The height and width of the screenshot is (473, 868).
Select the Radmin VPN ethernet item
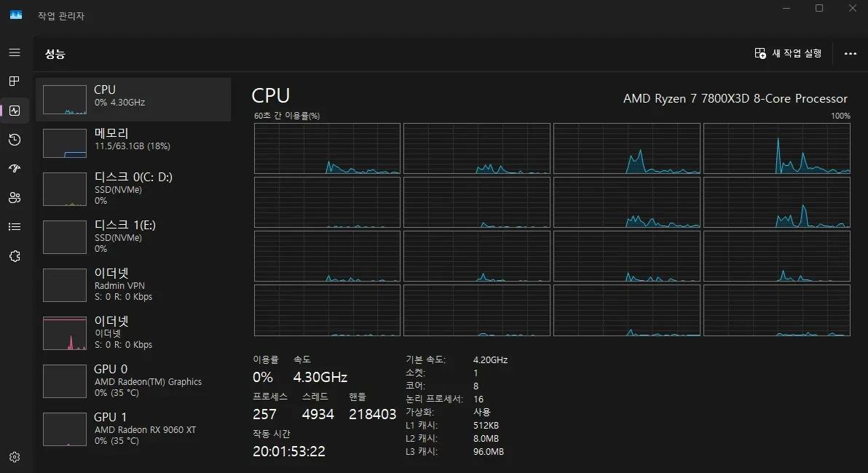coord(134,285)
